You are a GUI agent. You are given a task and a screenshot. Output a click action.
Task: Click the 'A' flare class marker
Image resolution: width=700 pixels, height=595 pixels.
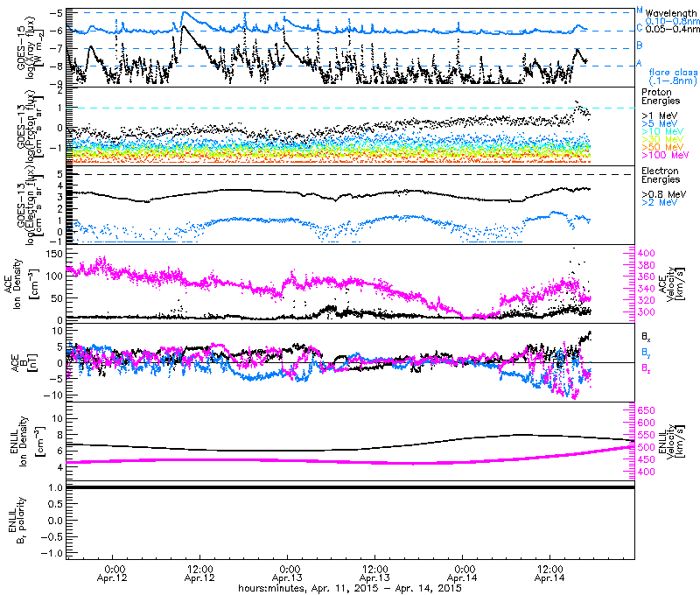click(x=640, y=63)
